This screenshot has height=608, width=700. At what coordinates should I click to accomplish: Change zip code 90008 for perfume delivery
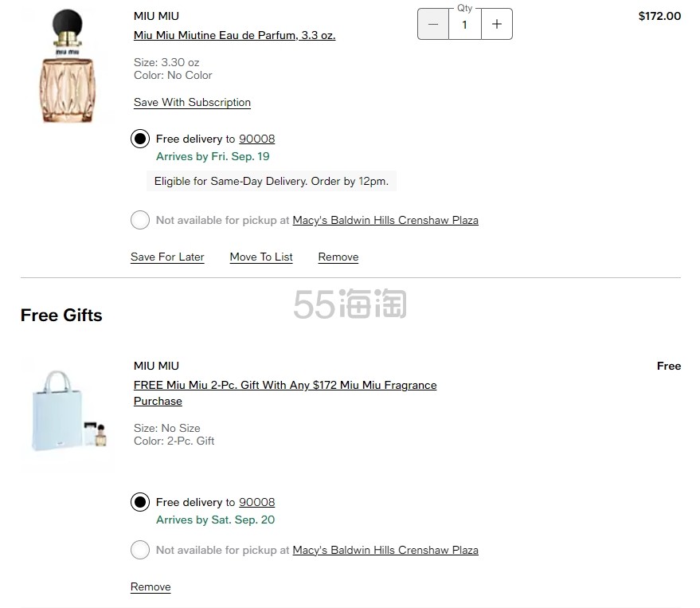coord(256,139)
